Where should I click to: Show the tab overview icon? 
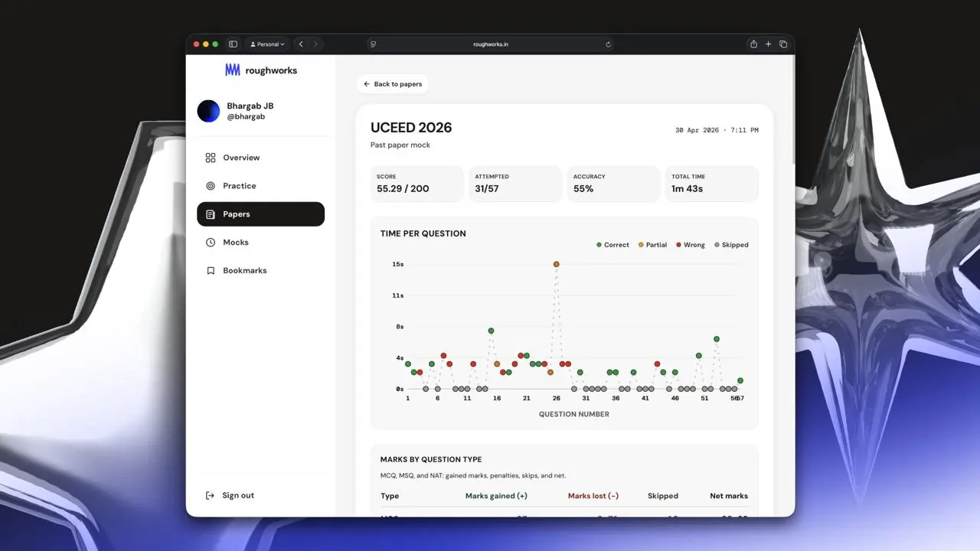point(782,44)
